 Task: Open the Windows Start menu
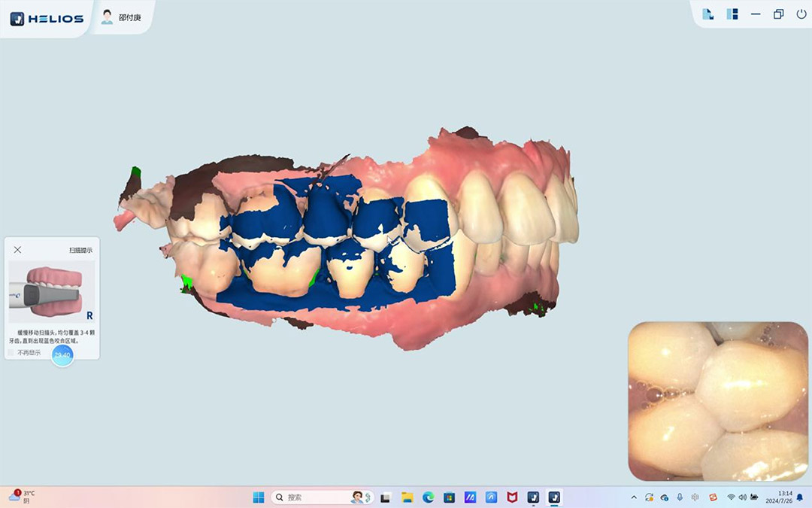(259, 497)
